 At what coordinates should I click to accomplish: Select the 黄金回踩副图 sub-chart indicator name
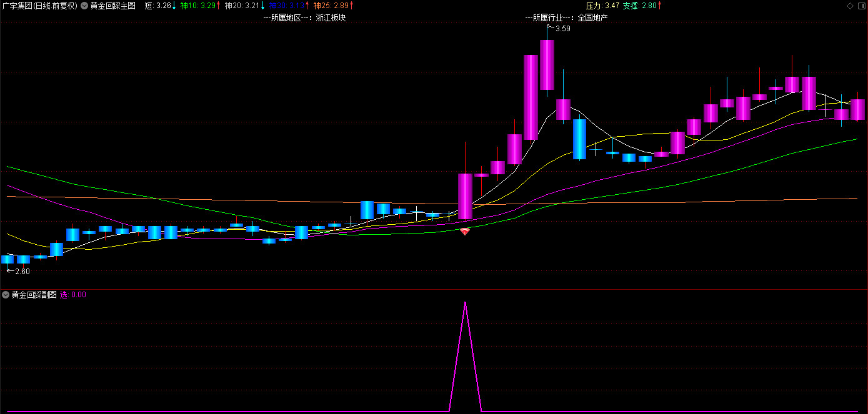[x=34, y=295]
